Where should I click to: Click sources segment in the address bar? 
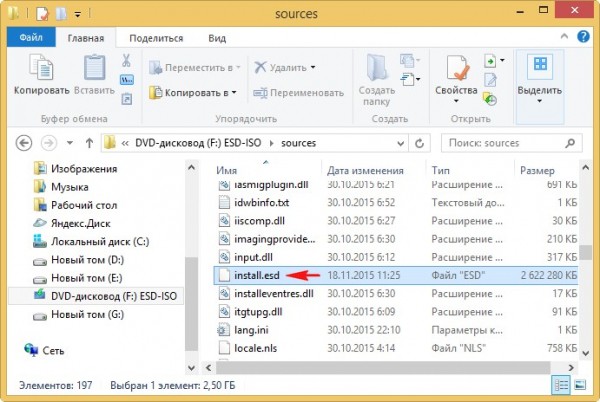(x=298, y=143)
